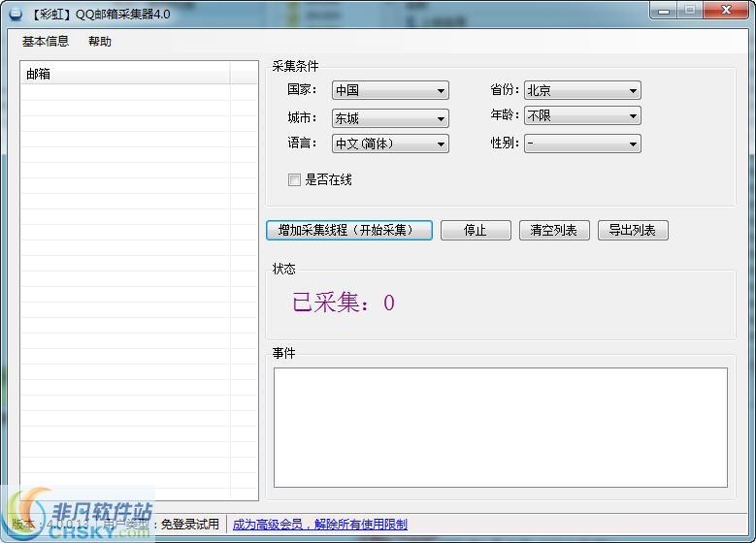Maximize the QQ邮箱采集器 window
This screenshot has height=543, width=756.
click(x=690, y=11)
